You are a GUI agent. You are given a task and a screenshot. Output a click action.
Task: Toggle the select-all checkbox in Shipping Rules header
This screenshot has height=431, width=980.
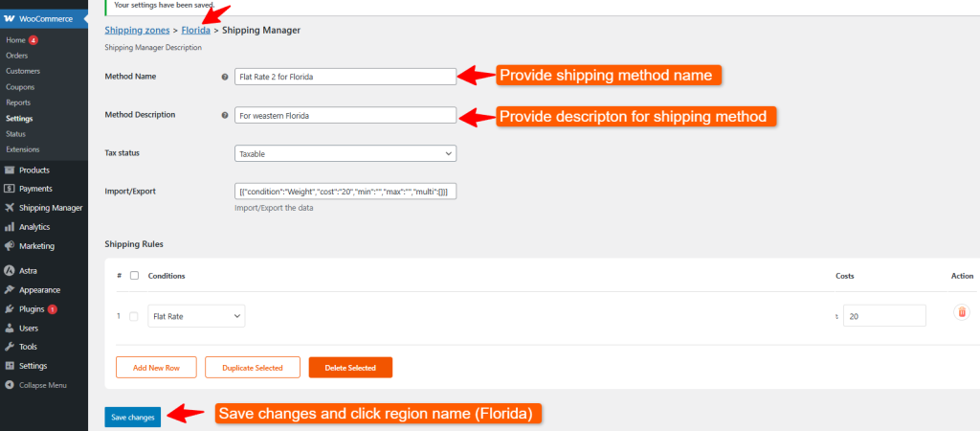pos(134,276)
